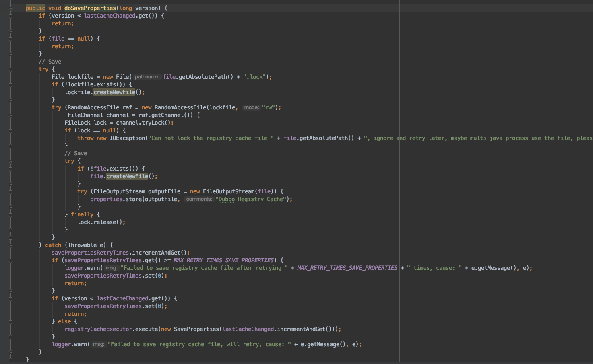Click "Can not lock the registry cache file" string
The width and height of the screenshot is (593, 364).
(211, 138)
